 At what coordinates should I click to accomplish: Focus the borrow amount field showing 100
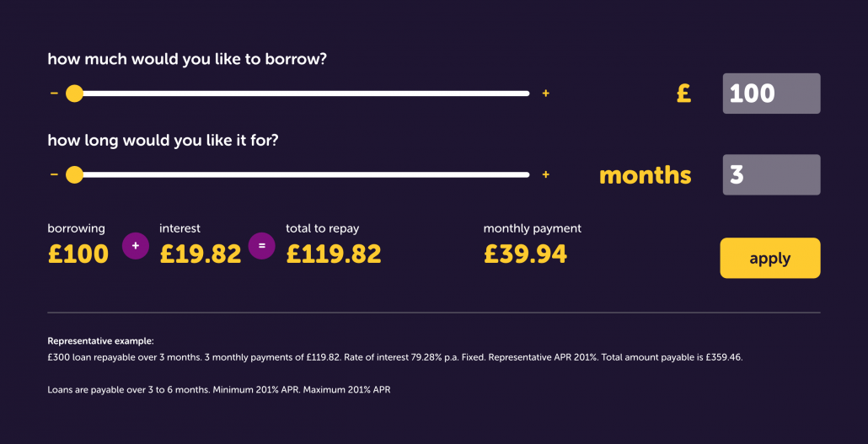(771, 94)
